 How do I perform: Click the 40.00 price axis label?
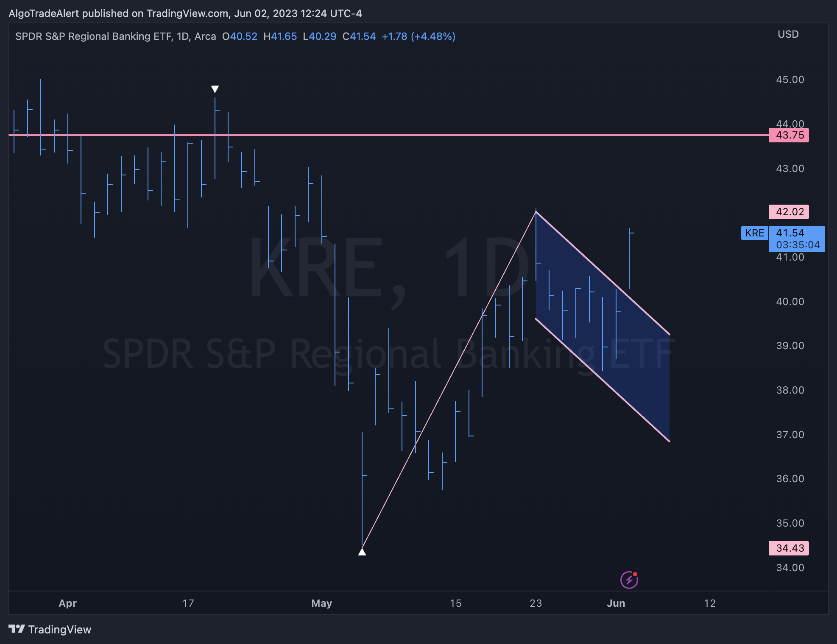tap(790, 302)
